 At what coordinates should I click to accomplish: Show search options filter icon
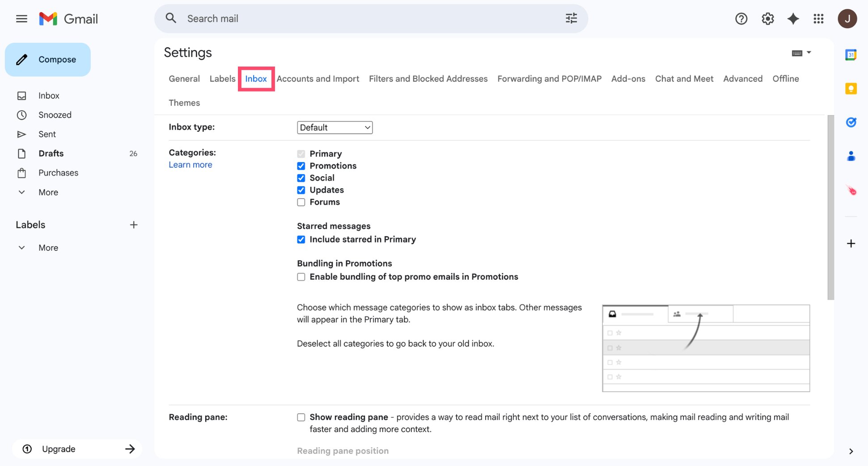[x=571, y=18]
